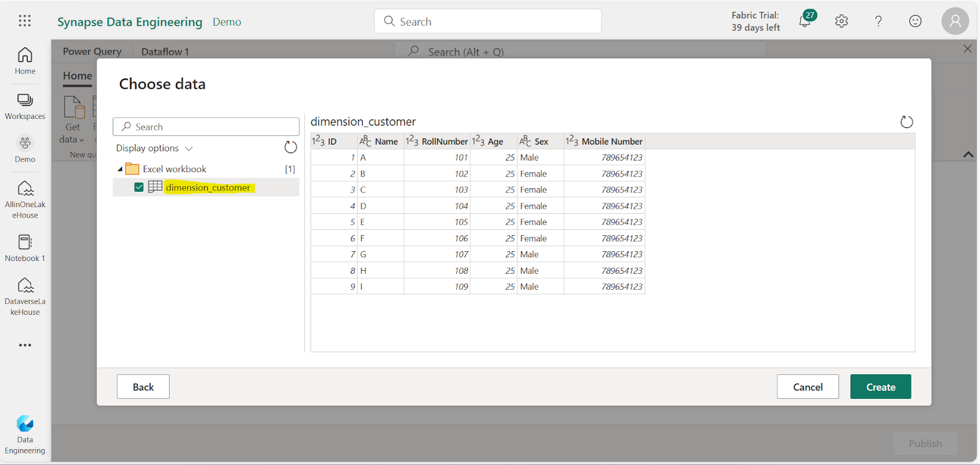
Task: Click the Dataflow 1 title
Action: click(x=165, y=52)
